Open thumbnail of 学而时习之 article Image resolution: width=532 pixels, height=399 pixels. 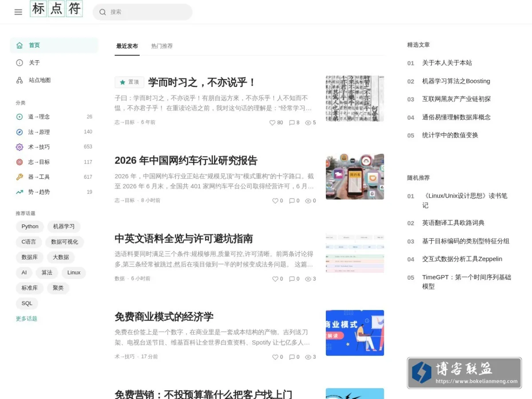[355, 98]
